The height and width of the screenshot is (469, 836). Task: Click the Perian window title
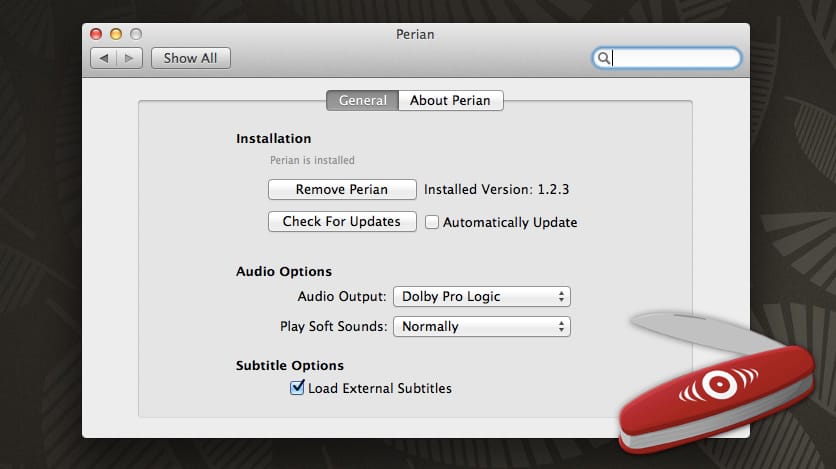[415, 34]
